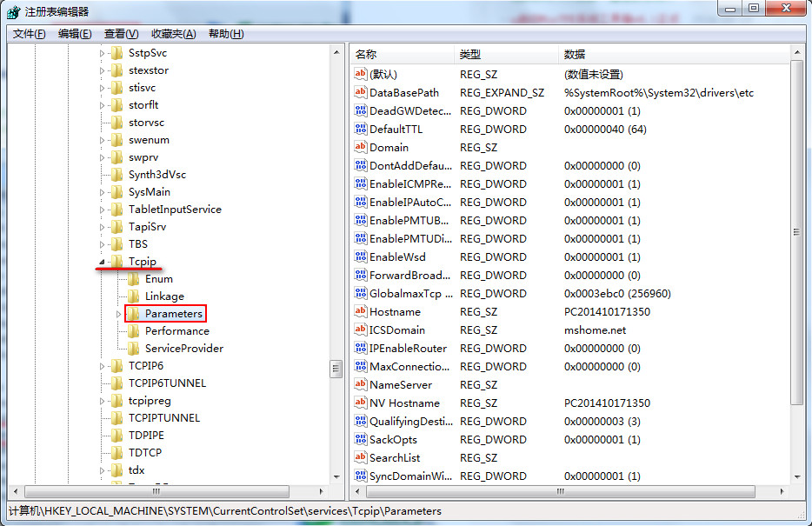
Task: Expand the TCPIP6 tree node
Action: 100,365
